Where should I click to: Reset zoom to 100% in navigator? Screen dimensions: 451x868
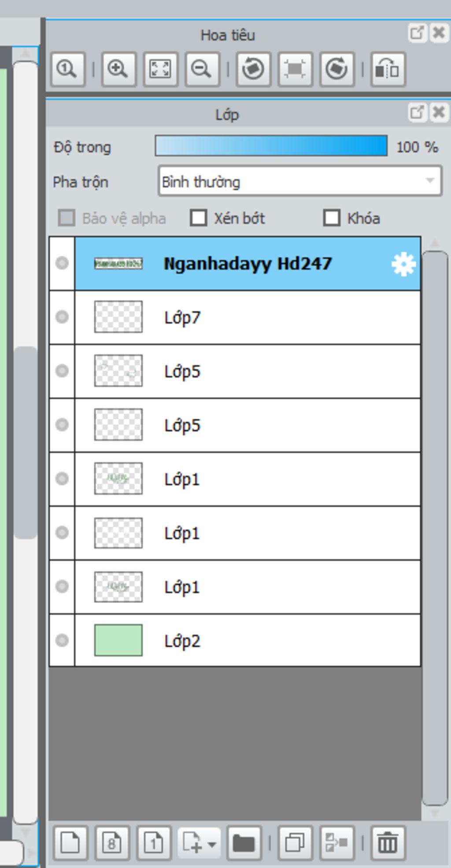(67, 69)
